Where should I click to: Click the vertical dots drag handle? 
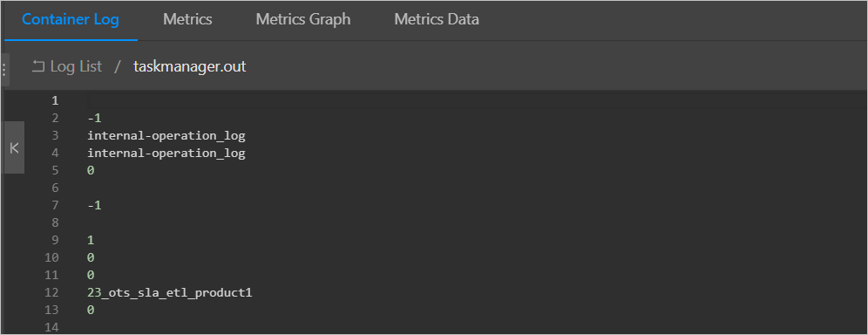click(3, 70)
